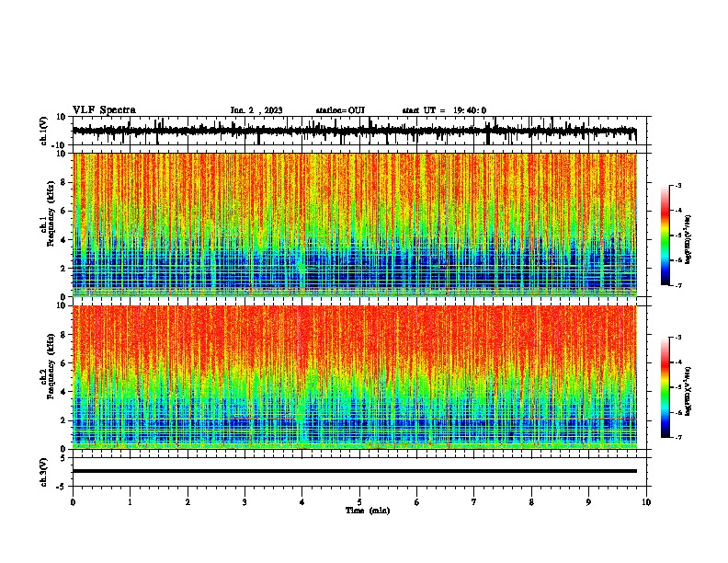The image size is (728, 563).
Task: Click the 4 kHz tick of ch.2 spectrogram
Action: [x=63, y=392]
